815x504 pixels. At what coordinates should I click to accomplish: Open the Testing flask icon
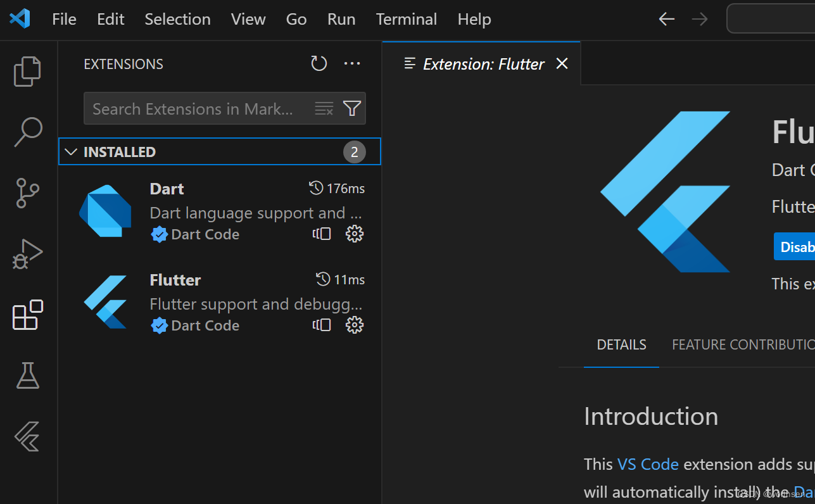coord(28,375)
